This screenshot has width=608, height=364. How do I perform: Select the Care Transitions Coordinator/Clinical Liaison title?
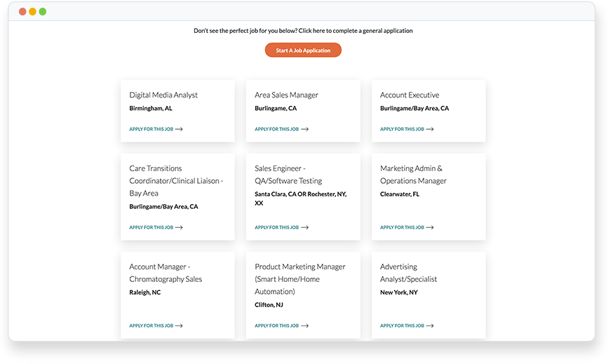[x=176, y=181]
